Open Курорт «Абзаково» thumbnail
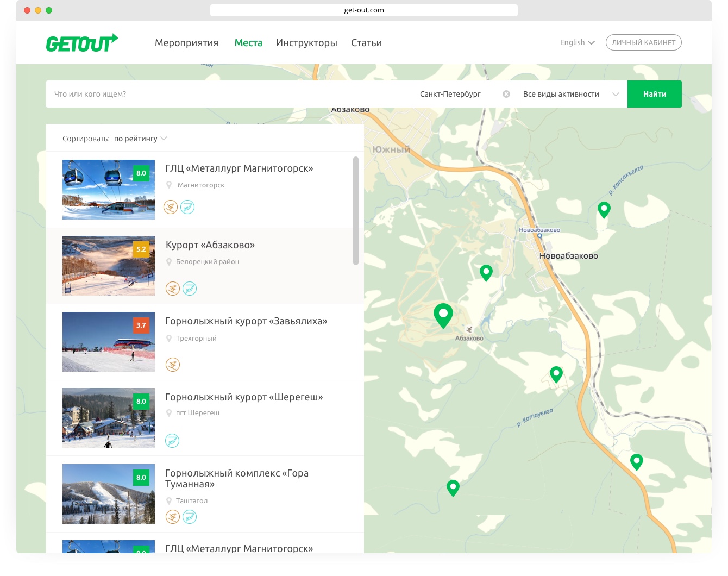Viewport: 728px width, 576px height. point(109,266)
